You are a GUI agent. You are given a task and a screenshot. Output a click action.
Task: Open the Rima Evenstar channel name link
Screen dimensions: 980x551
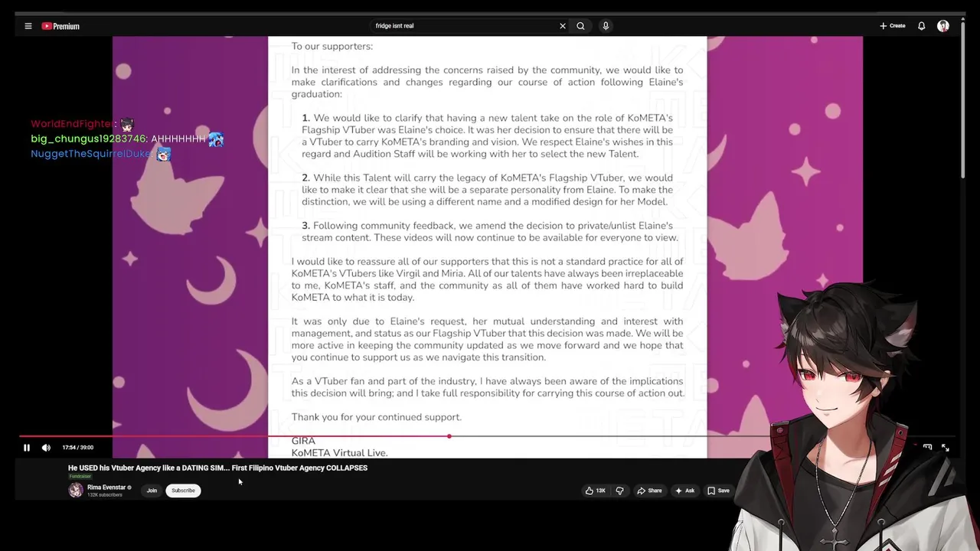click(x=106, y=487)
